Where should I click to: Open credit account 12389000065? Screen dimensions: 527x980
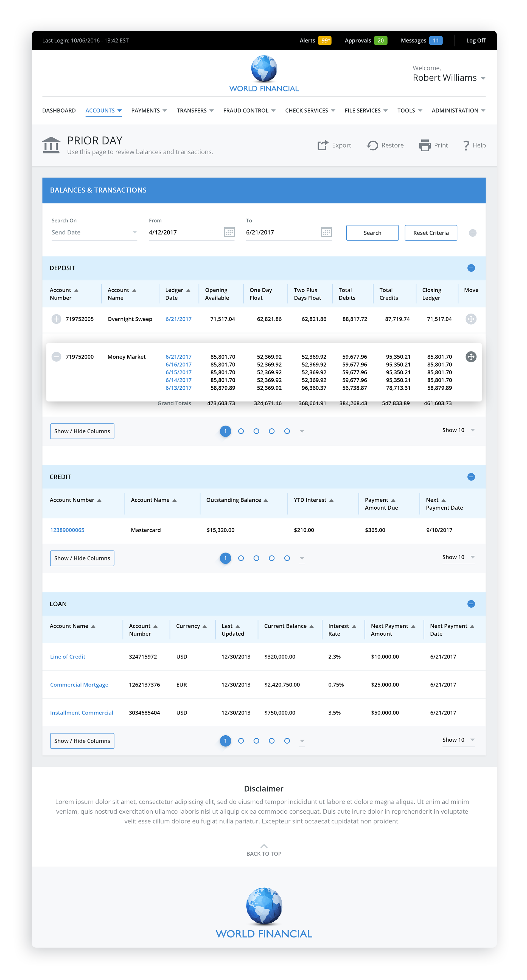tap(67, 530)
